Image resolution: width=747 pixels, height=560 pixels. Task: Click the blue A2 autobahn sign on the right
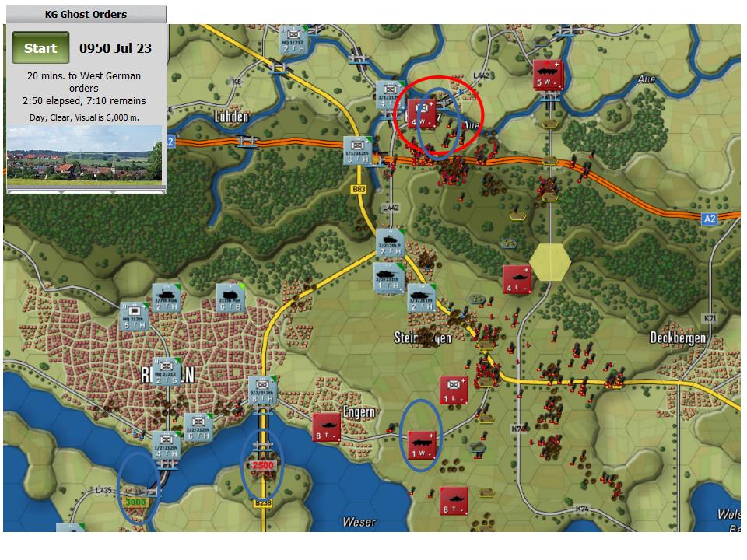pyautogui.click(x=710, y=219)
